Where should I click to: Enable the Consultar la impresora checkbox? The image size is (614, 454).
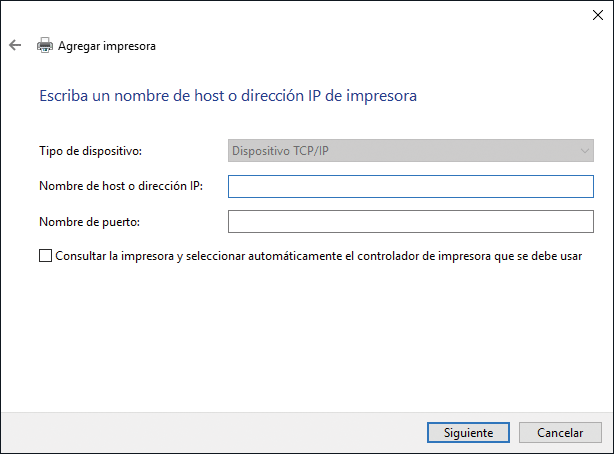pos(45,256)
